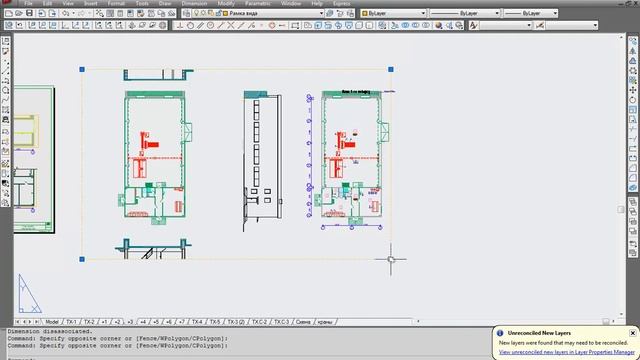Image resolution: width=640 pixels, height=360 pixels.
Task: Click the command line history text
Action: click(118, 338)
